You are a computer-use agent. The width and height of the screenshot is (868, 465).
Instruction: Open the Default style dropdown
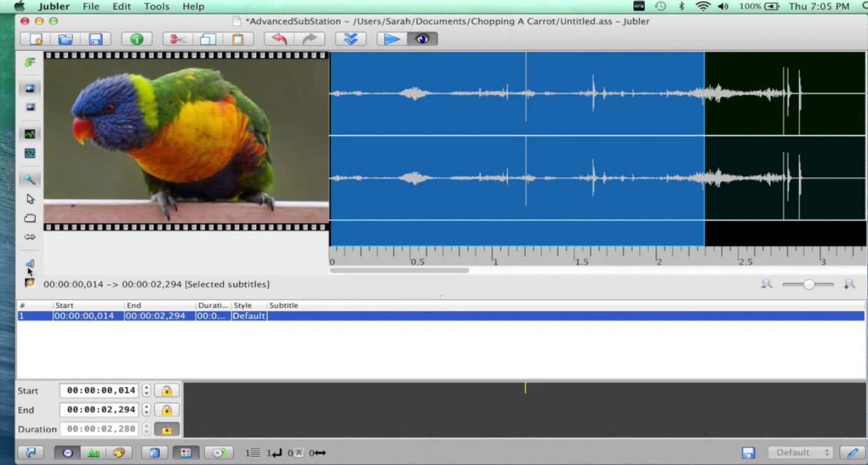[x=801, y=452]
